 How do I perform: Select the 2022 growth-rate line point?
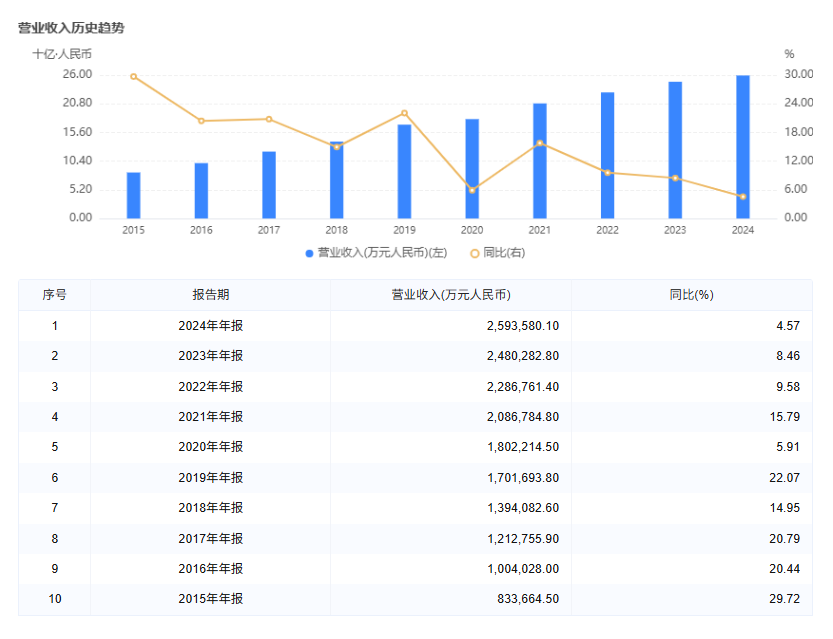(607, 173)
